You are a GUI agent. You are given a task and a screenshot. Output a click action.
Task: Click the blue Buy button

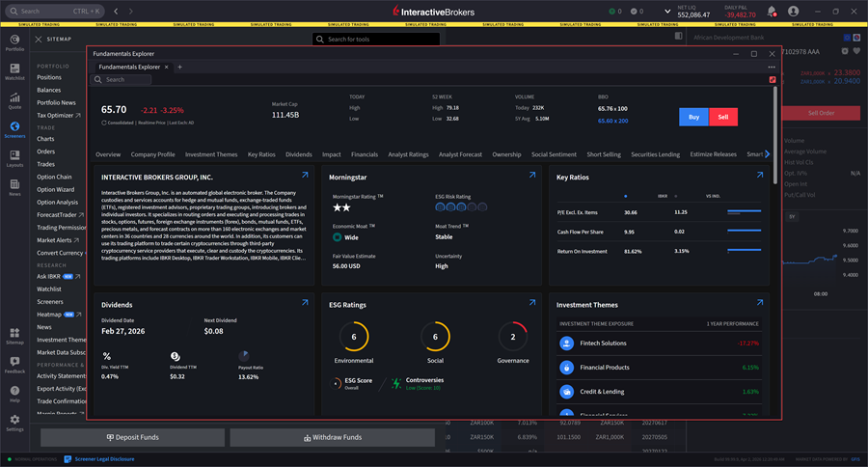[x=693, y=116]
